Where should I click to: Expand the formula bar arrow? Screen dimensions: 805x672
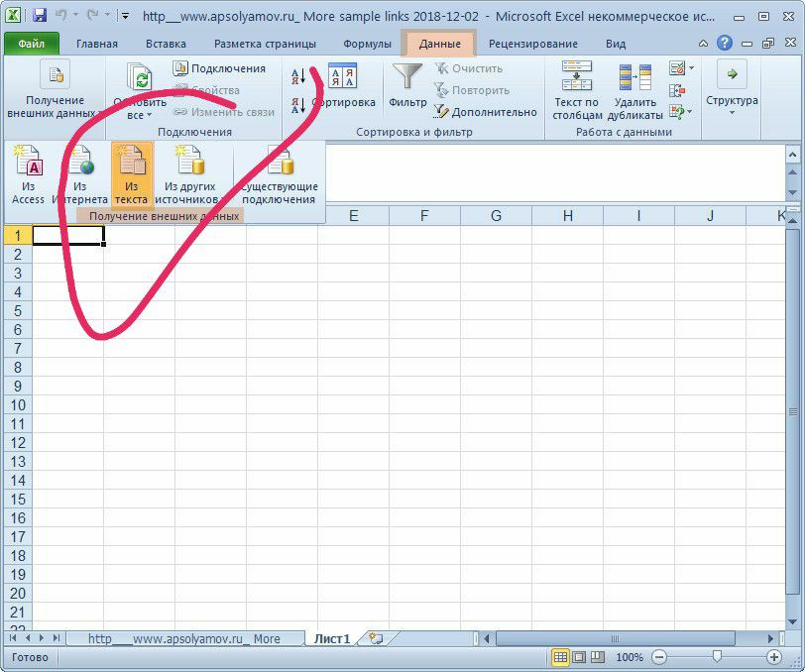tap(793, 154)
